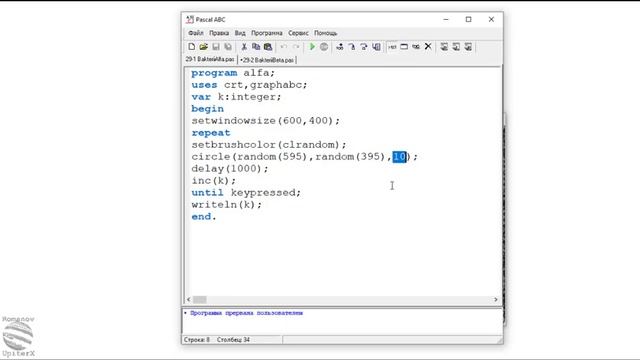This screenshot has width=640, height=360.
Task: Click the 'writeln(k);' line
Action: [227, 205]
